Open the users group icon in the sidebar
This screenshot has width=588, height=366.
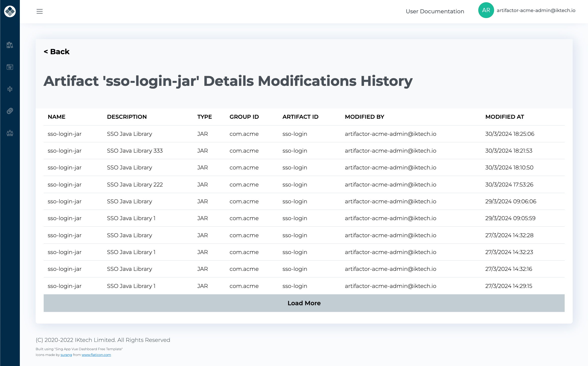pos(10,133)
